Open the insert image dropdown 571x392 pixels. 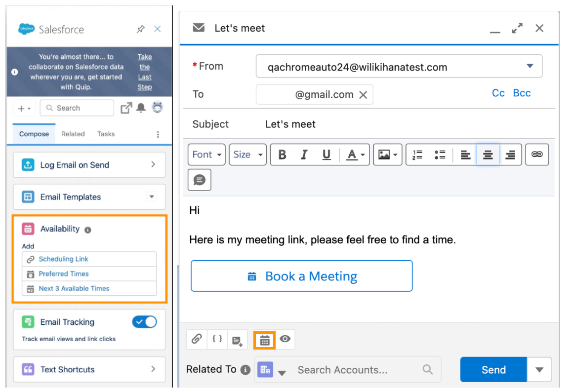click(388, 155)
